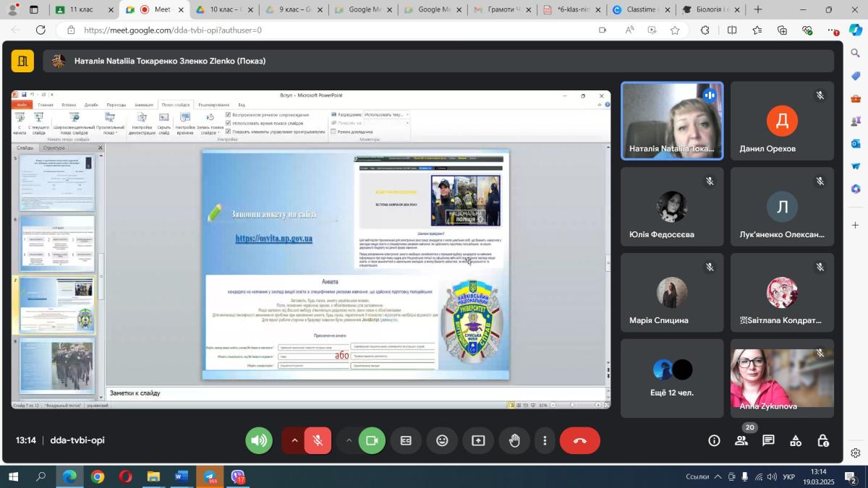
Task: Open the send a reaction emoji icon
Action: [442, 440]
